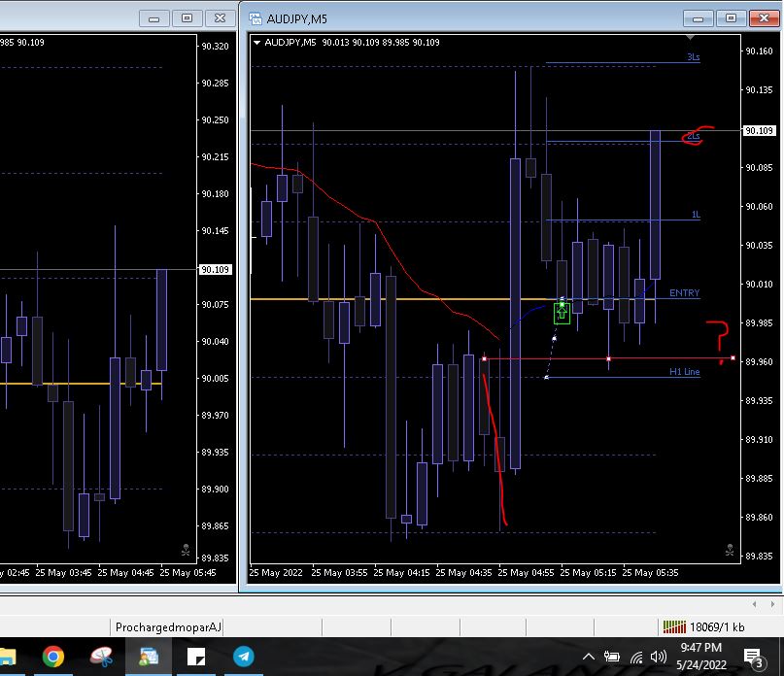The image size is (784, 676).
Task: Click the AUDJPY,M5 window title icon
Action: coord(256,17)
